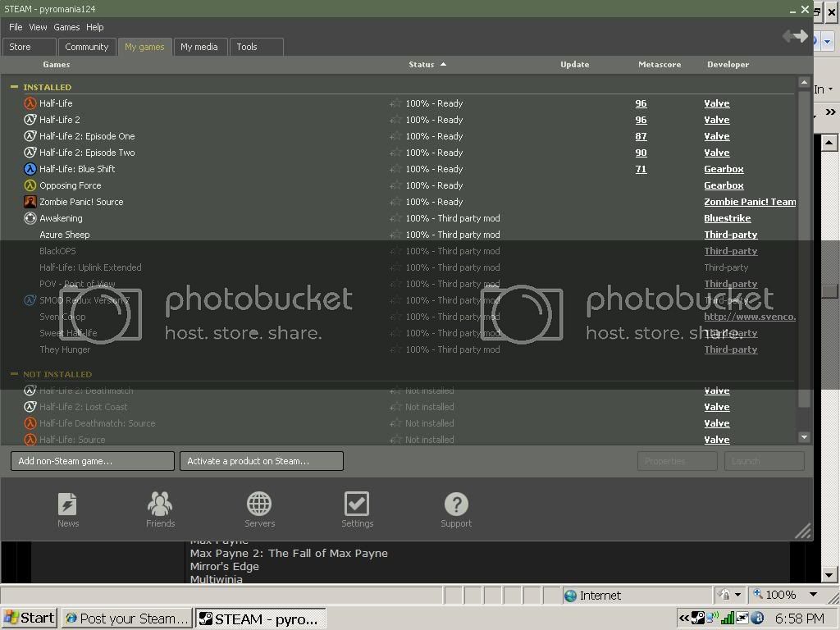Click the games list scrollbar thumb

(x=804, y=249)
